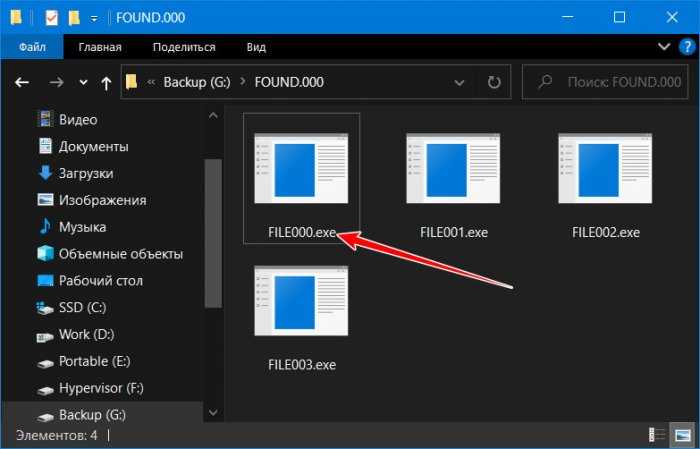Click the Рабочий стол desktop icon

pyautogui.click(x=45, y=281)
